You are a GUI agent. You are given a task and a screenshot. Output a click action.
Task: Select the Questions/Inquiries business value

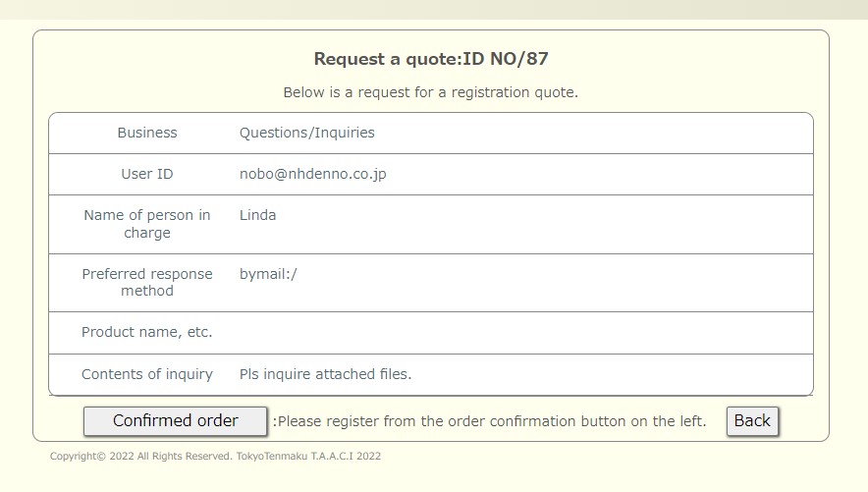click(x=306, y=133)
